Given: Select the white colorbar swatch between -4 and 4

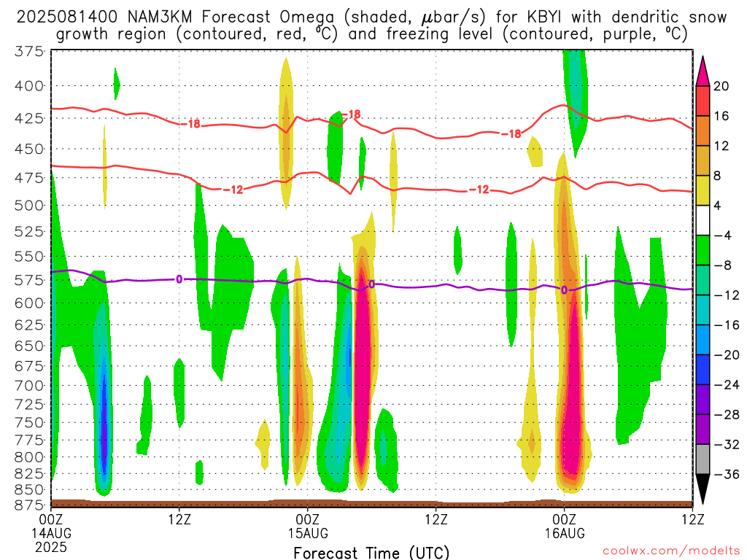Looking at the screenshot, I should [x=703, y=220].
